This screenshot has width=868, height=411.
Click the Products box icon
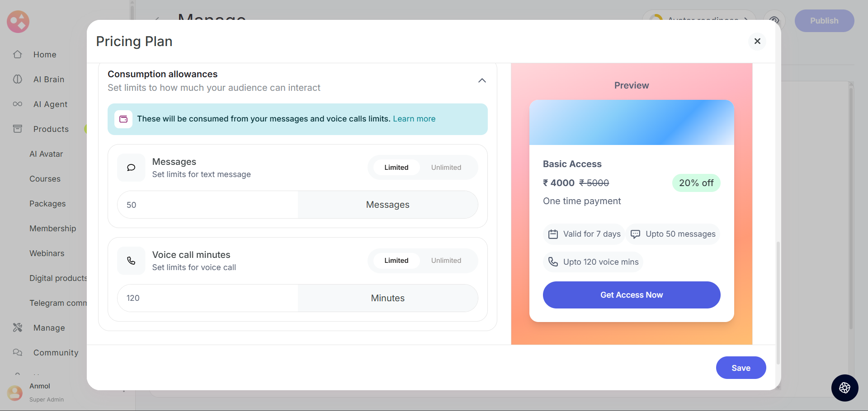[18, 129]
